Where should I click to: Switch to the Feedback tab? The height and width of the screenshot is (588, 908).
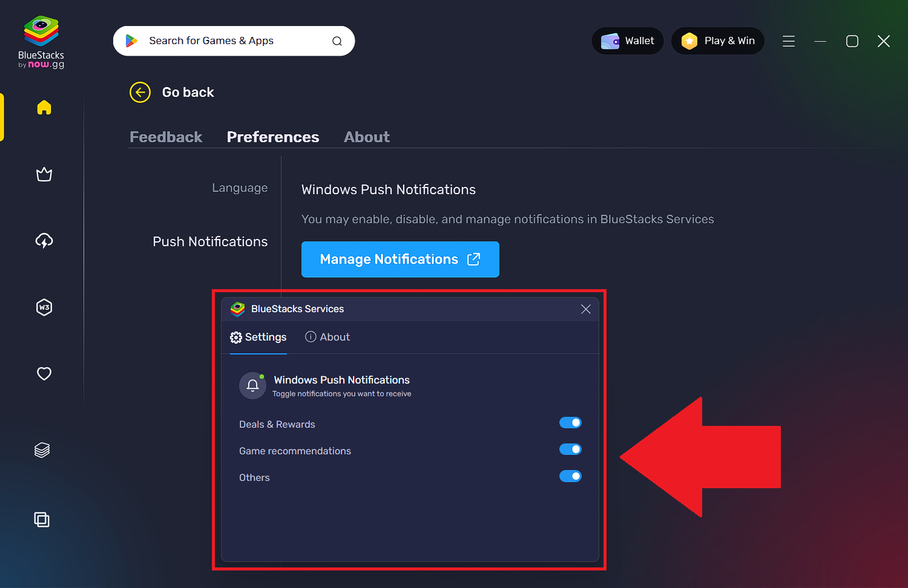point(166,137)
